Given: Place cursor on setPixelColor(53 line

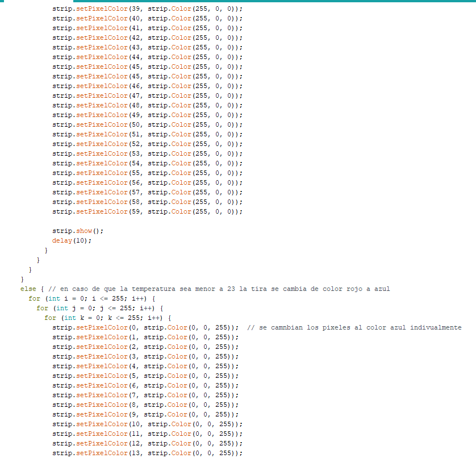Looking at the screenshot, I should (x=147, y=153).
